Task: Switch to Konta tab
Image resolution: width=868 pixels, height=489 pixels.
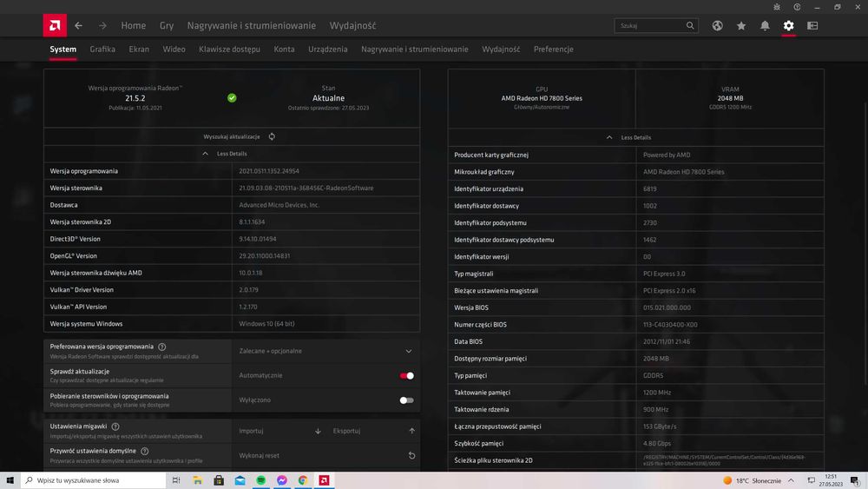Action: coord(284,50)
